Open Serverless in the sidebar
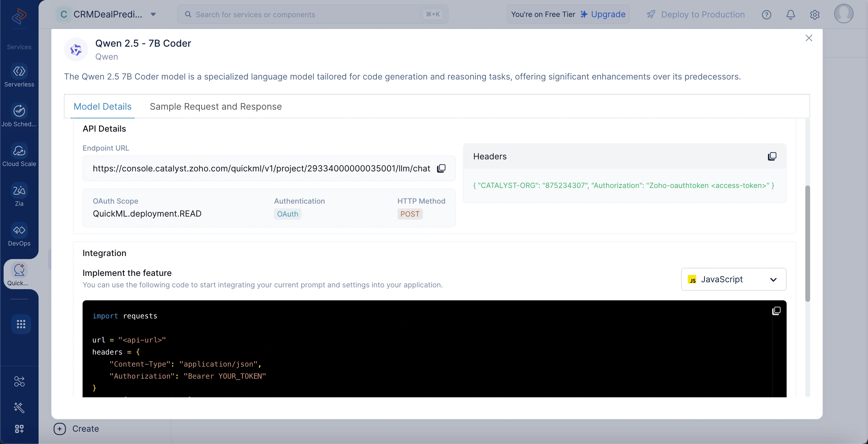Screen dimensions: 868x444 point(19,76)
